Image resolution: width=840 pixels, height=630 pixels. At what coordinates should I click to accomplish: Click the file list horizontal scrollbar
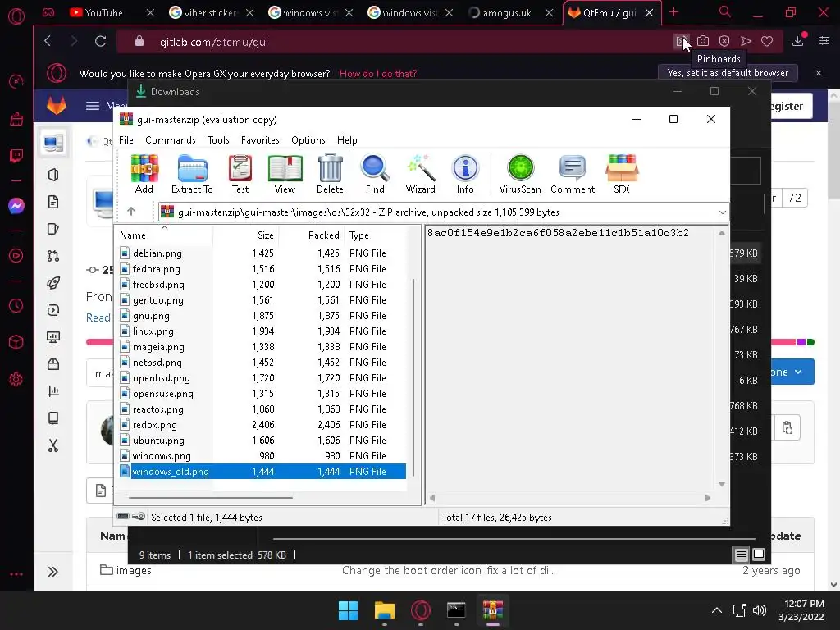(211, 497)
